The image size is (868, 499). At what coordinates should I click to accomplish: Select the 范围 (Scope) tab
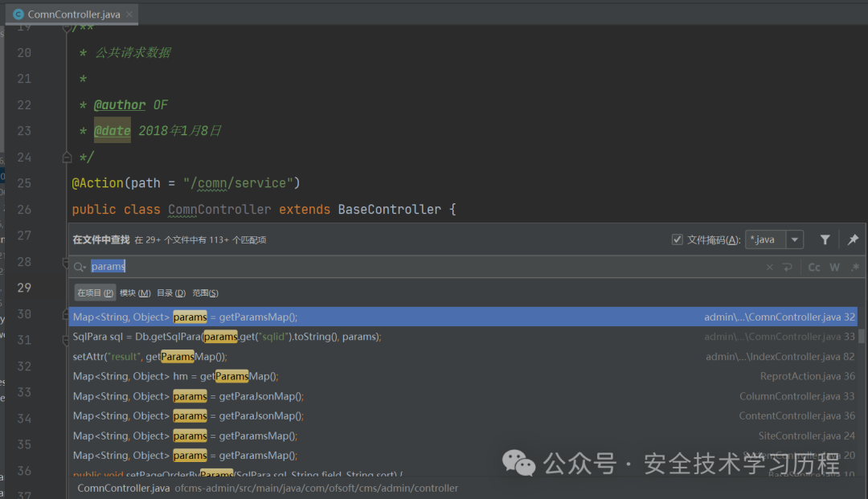pyautogui.click(x=206, y=293)
